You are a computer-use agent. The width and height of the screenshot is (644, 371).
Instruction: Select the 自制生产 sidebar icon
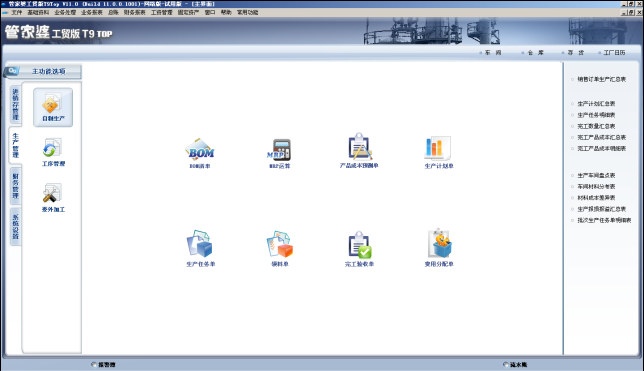pos(53,107)
